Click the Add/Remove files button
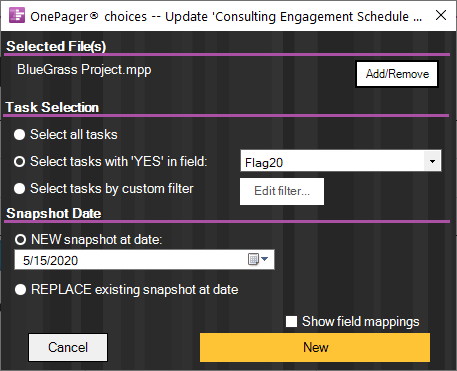This screenshot has width=457, height=371. [397, 74]
